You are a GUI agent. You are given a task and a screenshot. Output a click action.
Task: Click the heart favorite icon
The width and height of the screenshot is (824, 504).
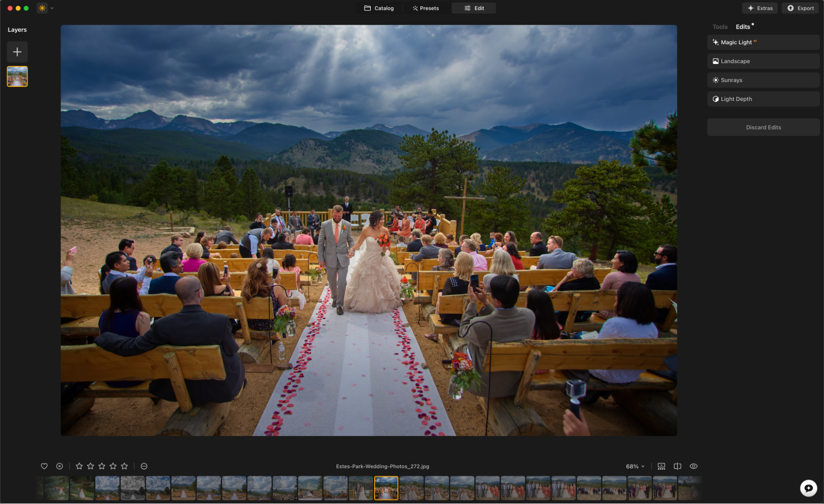point(44,466)
